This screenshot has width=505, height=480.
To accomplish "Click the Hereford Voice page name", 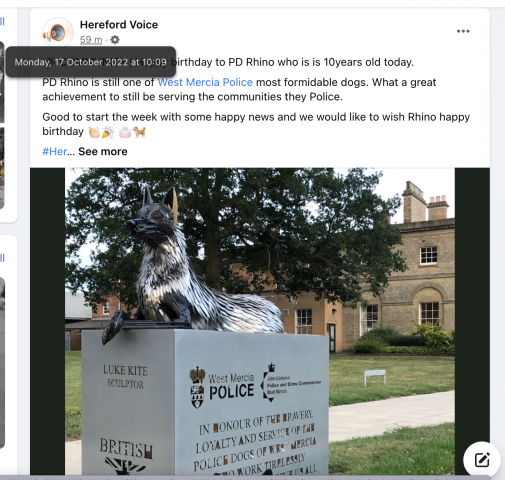I will 119,24.
